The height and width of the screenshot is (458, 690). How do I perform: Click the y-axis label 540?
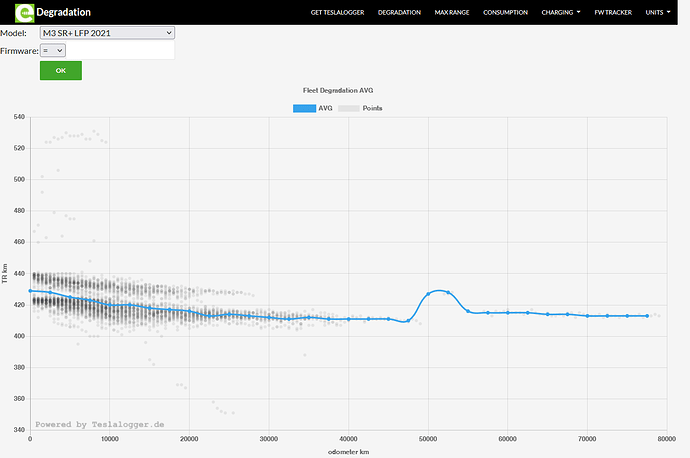coord(19,117)
